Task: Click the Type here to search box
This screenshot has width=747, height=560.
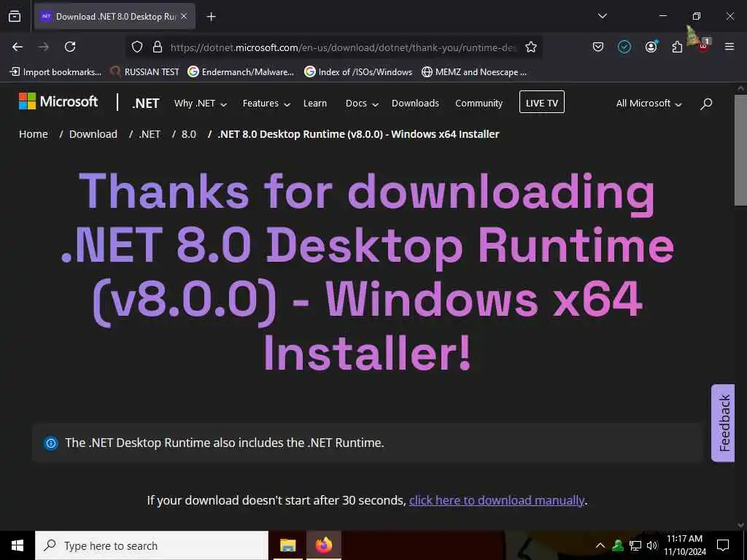Action: [x=152, y=545]
